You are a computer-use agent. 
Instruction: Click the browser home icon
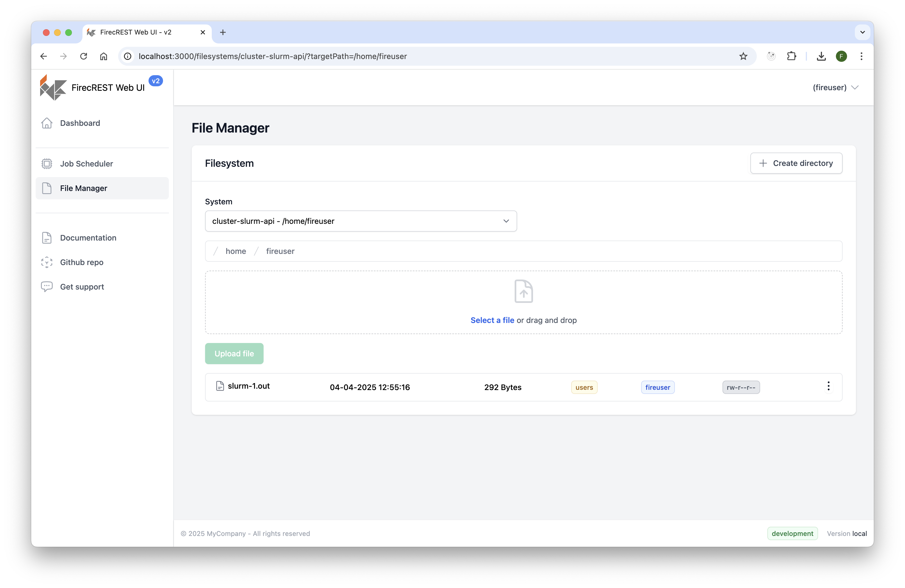click(x=103, y=56)
